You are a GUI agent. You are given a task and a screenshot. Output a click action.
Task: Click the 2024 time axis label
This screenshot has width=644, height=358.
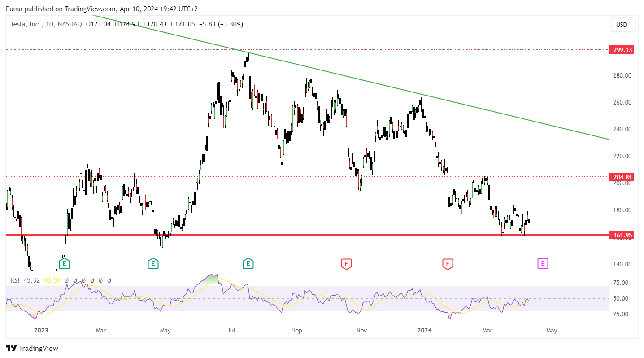coord(424,331)
